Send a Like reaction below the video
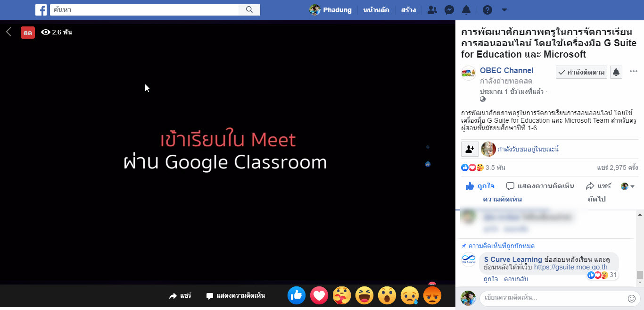The width and height of the screenshot is (644, 310). (297, 295)
